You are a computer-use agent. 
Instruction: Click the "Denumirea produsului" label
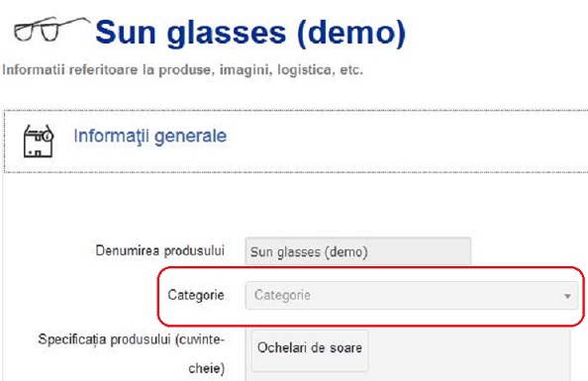(x=160, y=250)
